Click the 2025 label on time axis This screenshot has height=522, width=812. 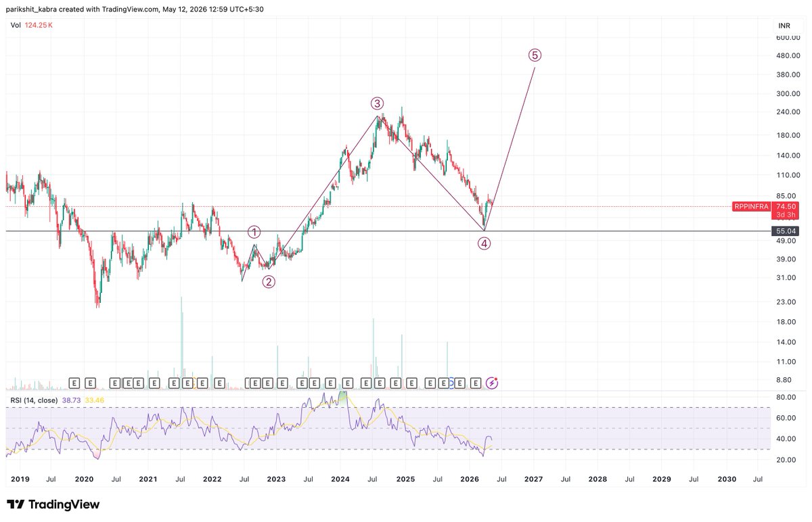(x=405, y=479)
